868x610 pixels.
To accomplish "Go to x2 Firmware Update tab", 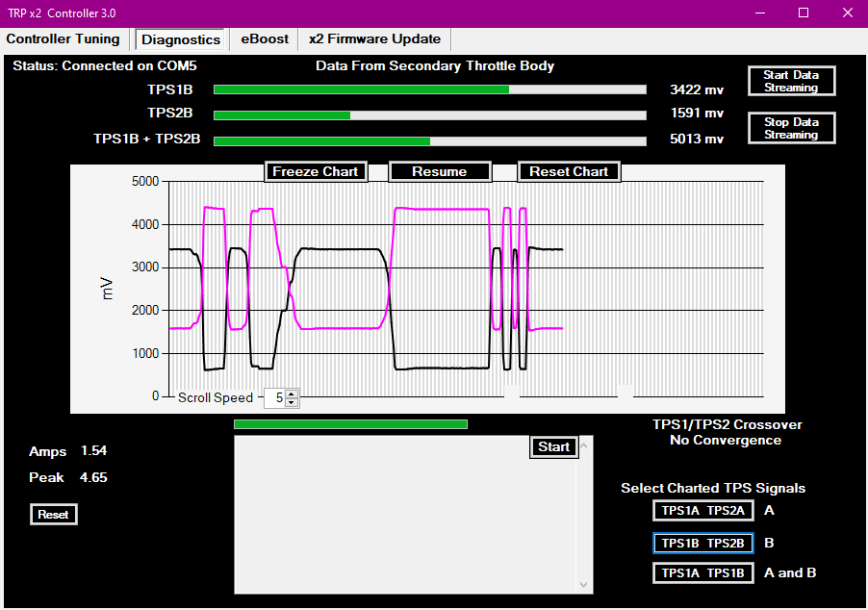I will [374, 39].
